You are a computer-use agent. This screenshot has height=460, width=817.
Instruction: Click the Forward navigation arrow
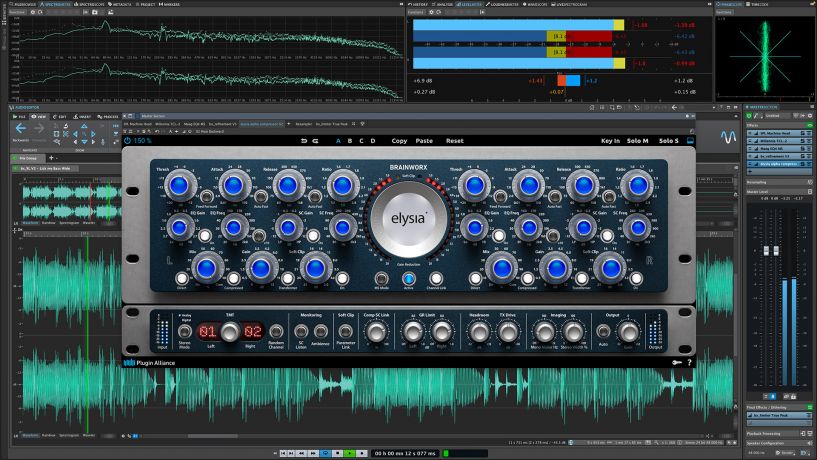[x=39, y=129]
